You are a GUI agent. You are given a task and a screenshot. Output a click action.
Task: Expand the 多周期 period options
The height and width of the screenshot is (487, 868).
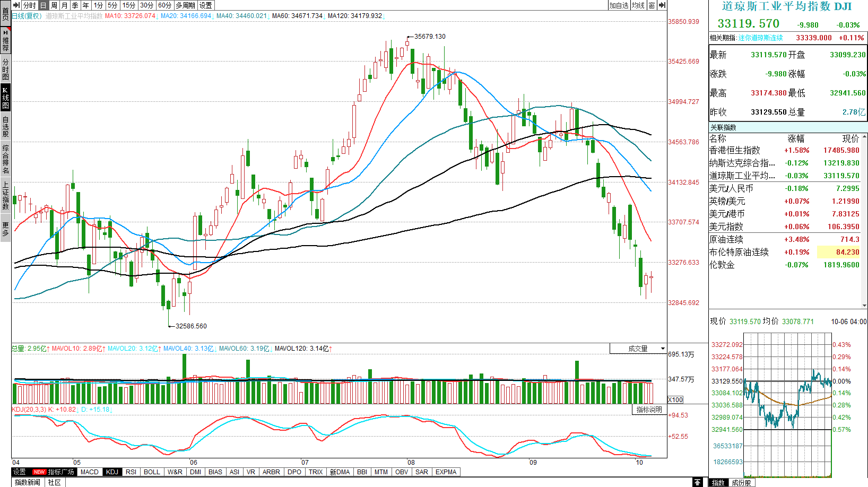click(x=185, y=5)
